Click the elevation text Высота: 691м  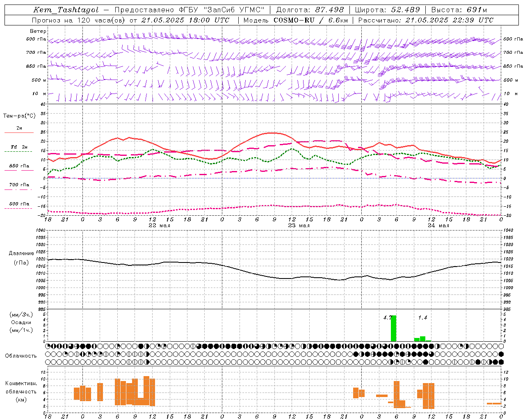tap(459, 10)
